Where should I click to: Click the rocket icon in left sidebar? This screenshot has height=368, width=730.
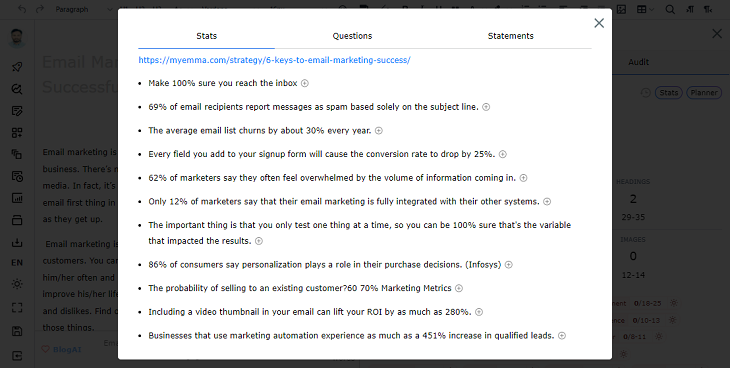tap(17, 67)
